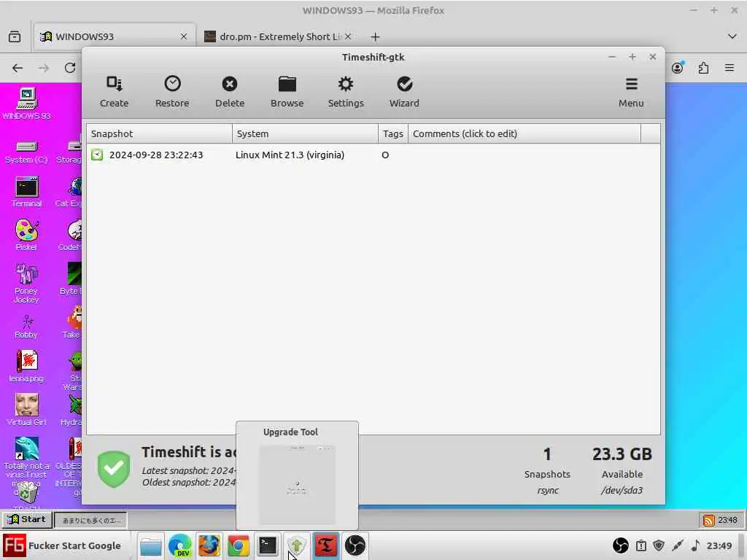747x560 pixels.
Task: Go back in Firefox
Action: tap(18, 68)
